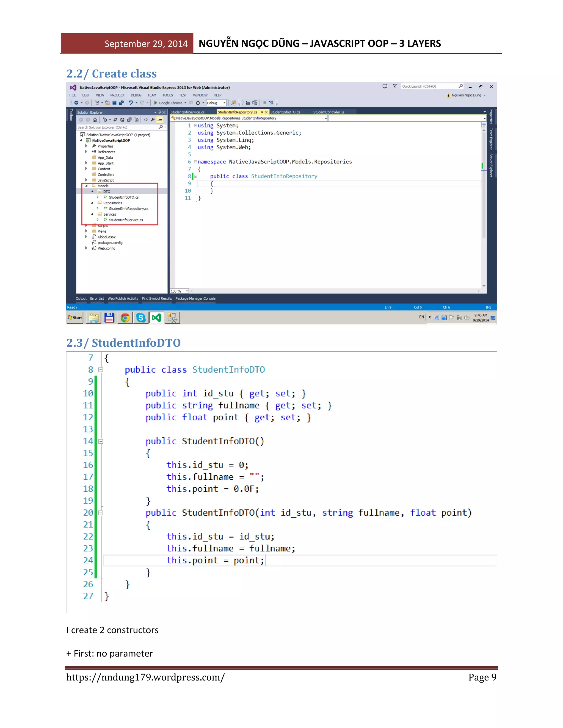Open the Error List panel tab

coord(97,299)
